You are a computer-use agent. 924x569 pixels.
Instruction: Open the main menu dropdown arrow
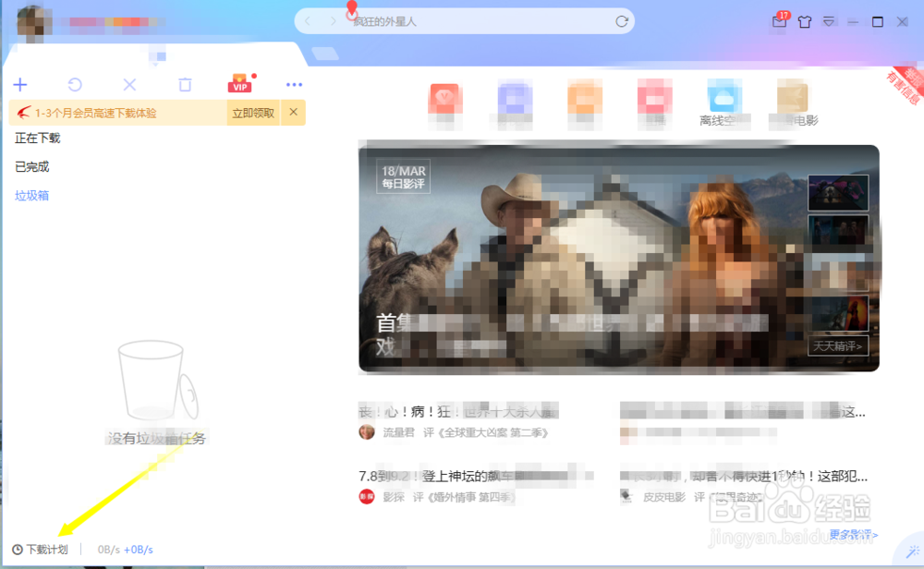[830, 20]
